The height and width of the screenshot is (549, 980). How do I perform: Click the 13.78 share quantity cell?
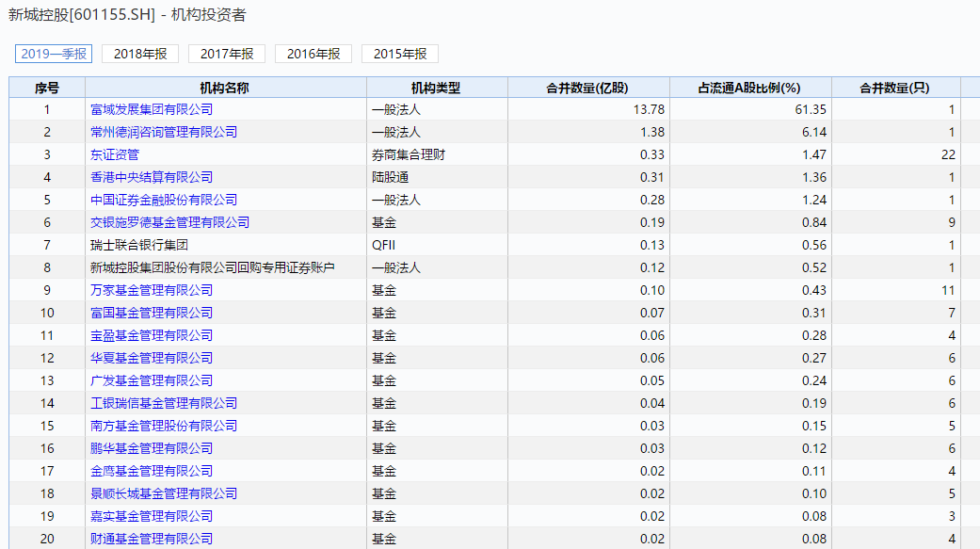(588, 109)
